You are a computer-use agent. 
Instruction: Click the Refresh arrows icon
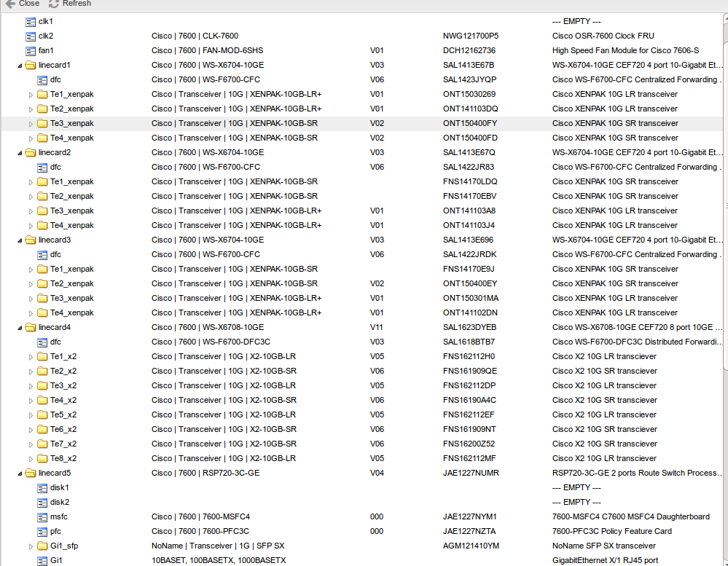point(53,4)
